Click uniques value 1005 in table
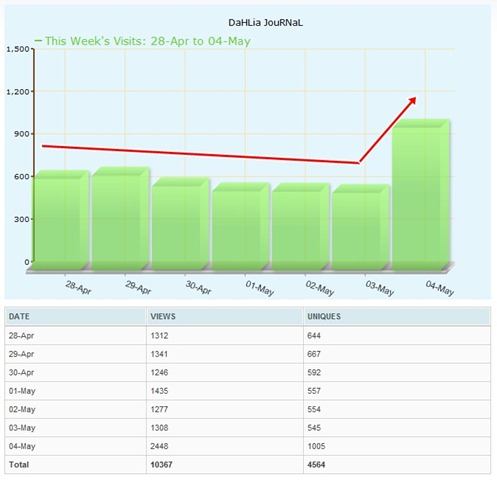The image size is (497, 480). pyautogui.click(x=316, y=446)
